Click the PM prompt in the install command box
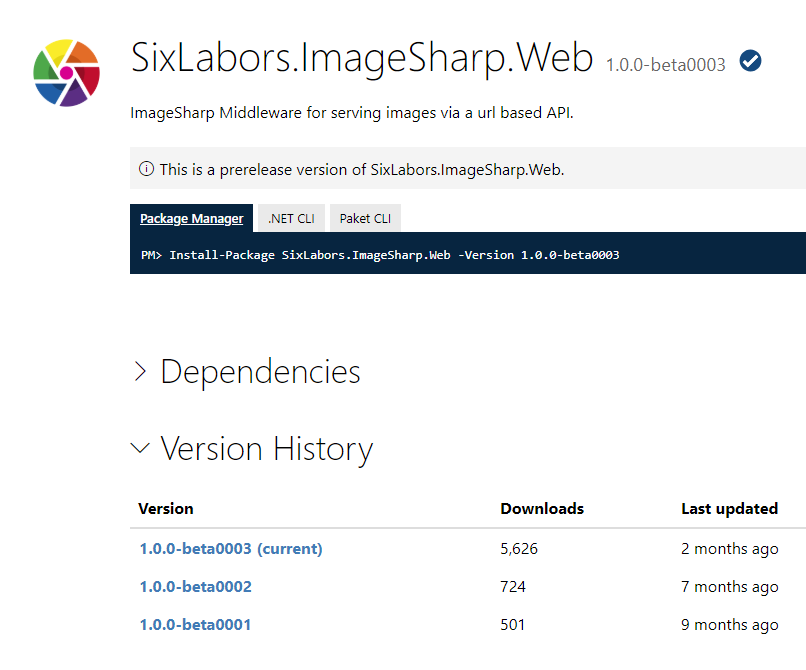The width and height of the screenshot is (806, 670). click(x=151, y=253)
